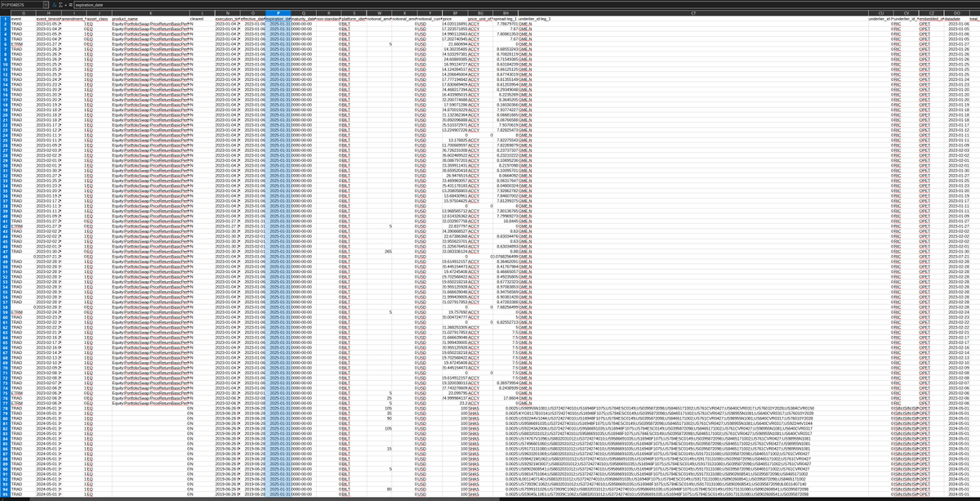Select column L header
This screenshot has width=980, height=501.
click(x=202, y=13)
